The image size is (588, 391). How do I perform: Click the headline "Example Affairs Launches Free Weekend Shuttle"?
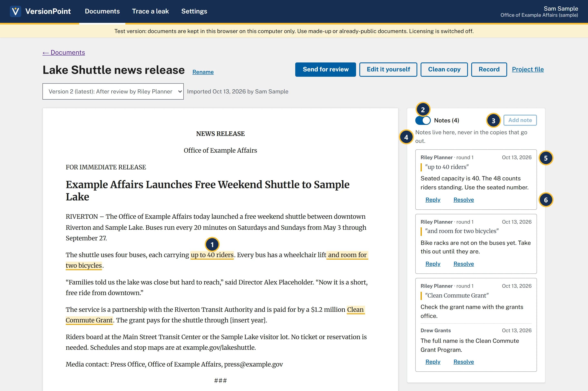click(x=208, y=191)
